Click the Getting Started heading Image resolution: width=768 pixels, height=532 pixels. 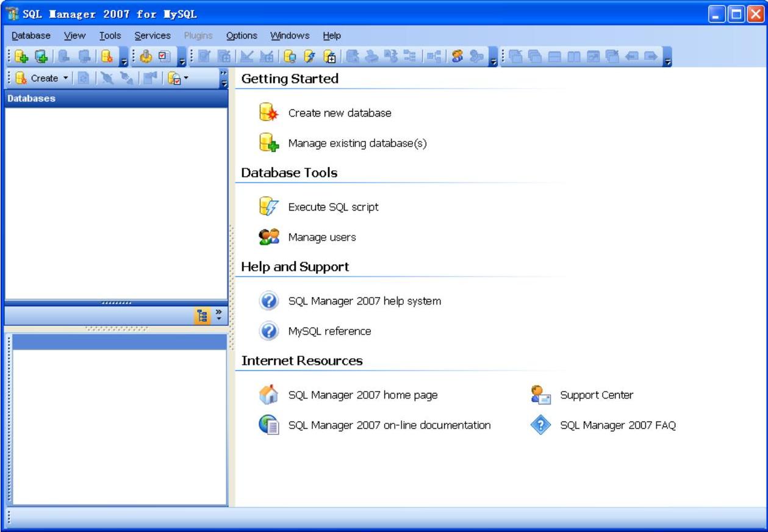290,79
